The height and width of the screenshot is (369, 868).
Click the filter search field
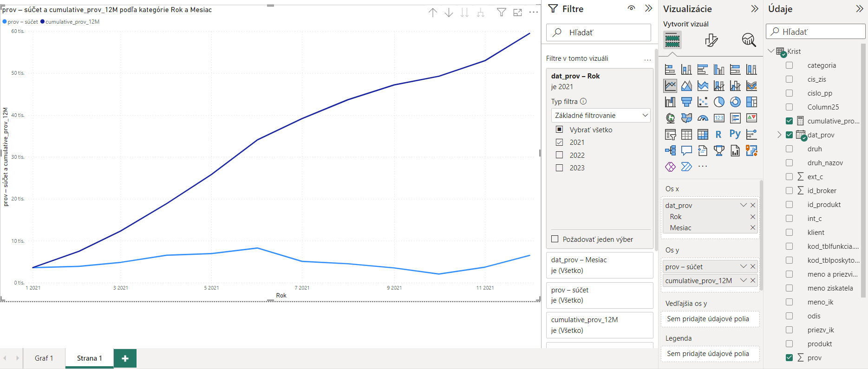pyautogui.click(x=599, y=32)
